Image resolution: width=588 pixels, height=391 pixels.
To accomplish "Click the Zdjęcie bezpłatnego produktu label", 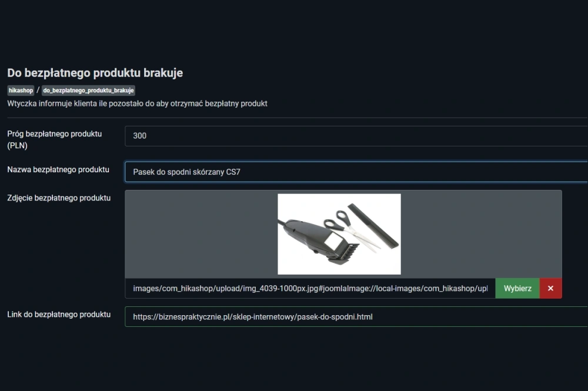I will (59, 198).
